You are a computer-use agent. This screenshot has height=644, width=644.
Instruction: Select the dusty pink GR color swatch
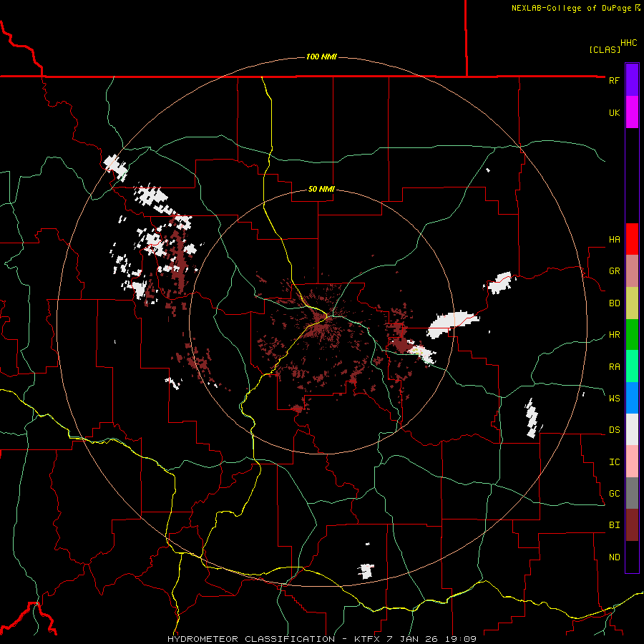pos(632,271)
